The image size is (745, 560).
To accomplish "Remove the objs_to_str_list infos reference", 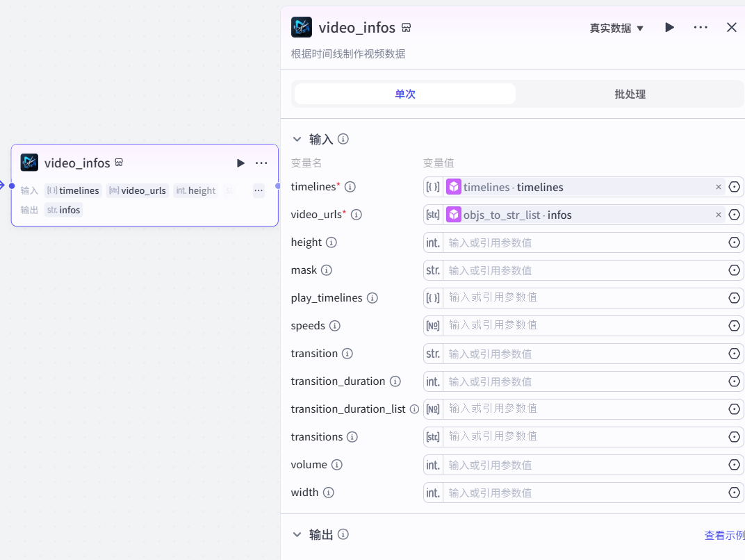I will pos(719,215).
